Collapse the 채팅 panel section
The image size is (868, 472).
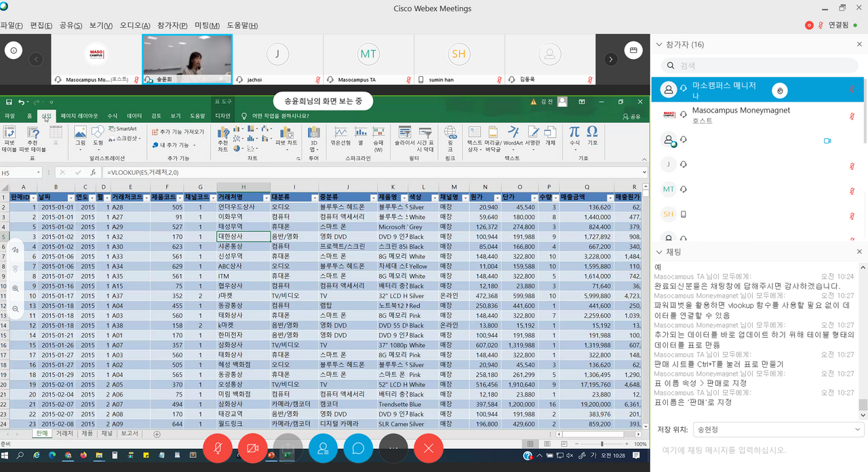(x=658, y=252)
